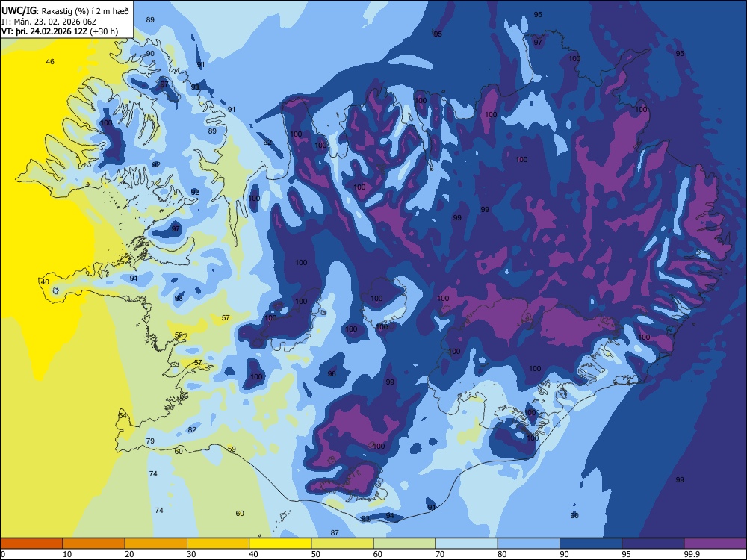747x560 pixels.
Task: Click the '87' humidity value on the map
Action: (x=335, y=532)
